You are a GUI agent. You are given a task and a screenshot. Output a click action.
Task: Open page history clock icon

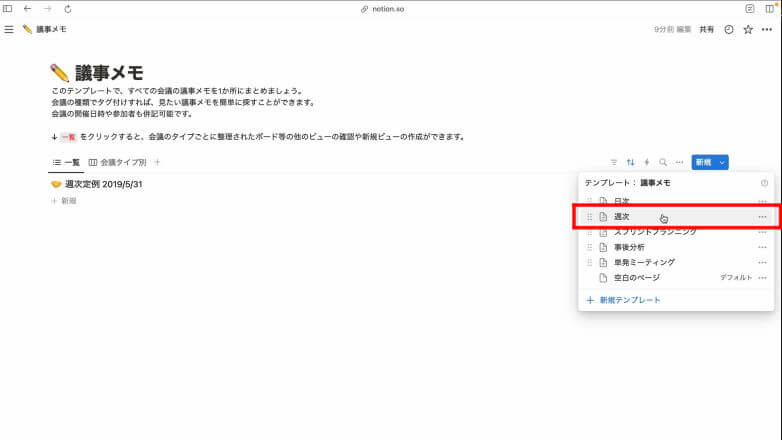[x=729, y=29]
